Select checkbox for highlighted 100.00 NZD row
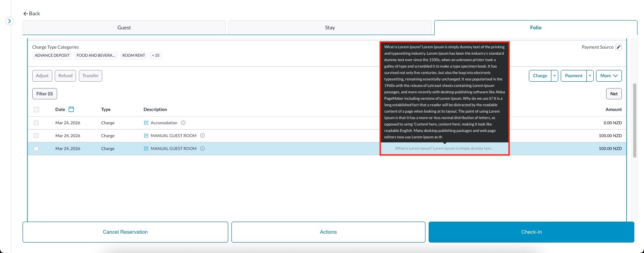Viewport: 644px width, 253px height. tap(37, 149)
